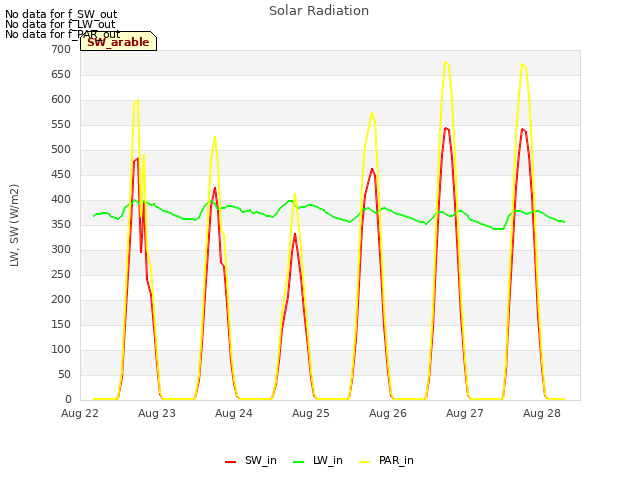Click the Aug 23 x-axis tick label
Image resolution: width=640 pixels, height=480 pixels.
pyautogui.click(x=157, y=413)
